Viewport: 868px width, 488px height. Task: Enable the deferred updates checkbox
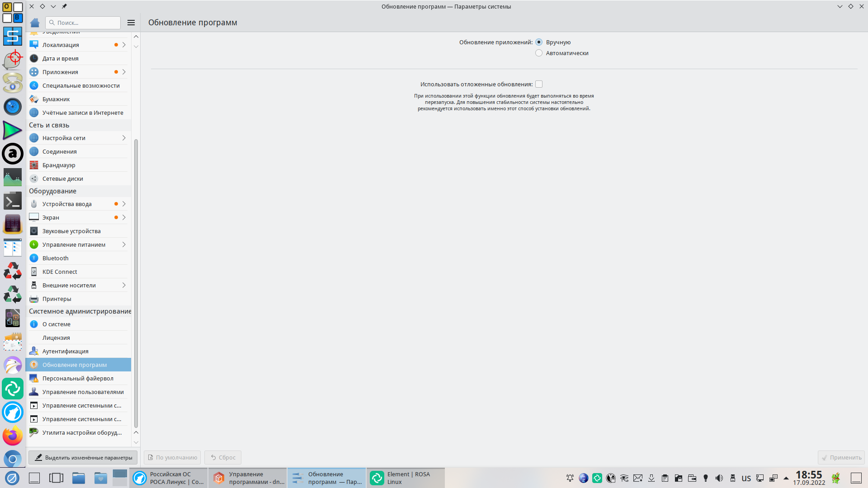539,84
